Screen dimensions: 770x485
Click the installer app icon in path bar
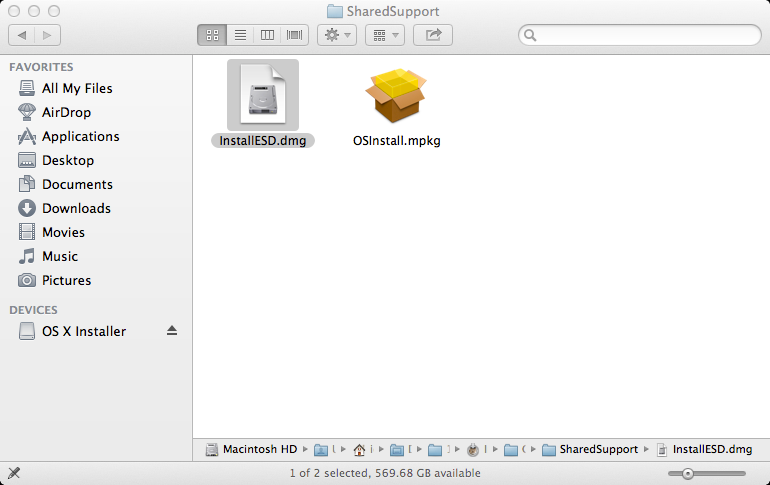[473, 449]
